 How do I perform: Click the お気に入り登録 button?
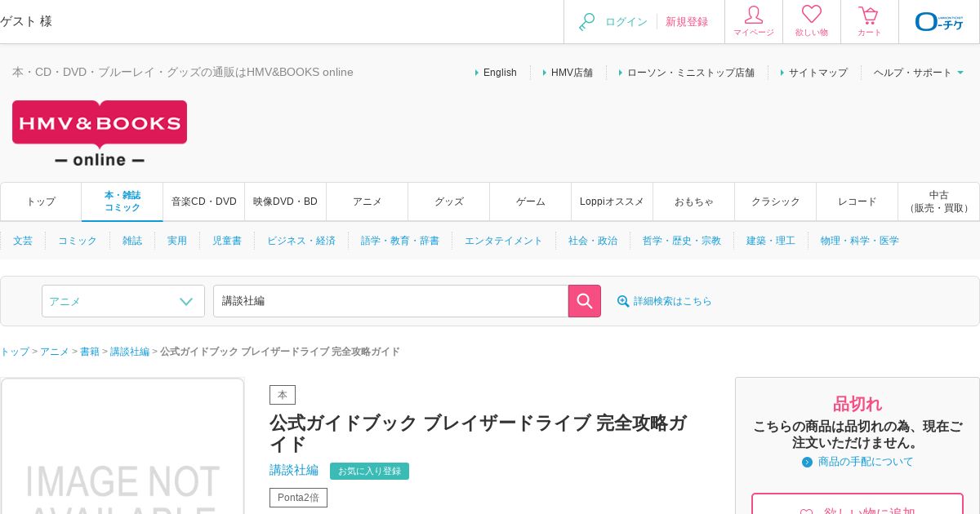[369, 472]
